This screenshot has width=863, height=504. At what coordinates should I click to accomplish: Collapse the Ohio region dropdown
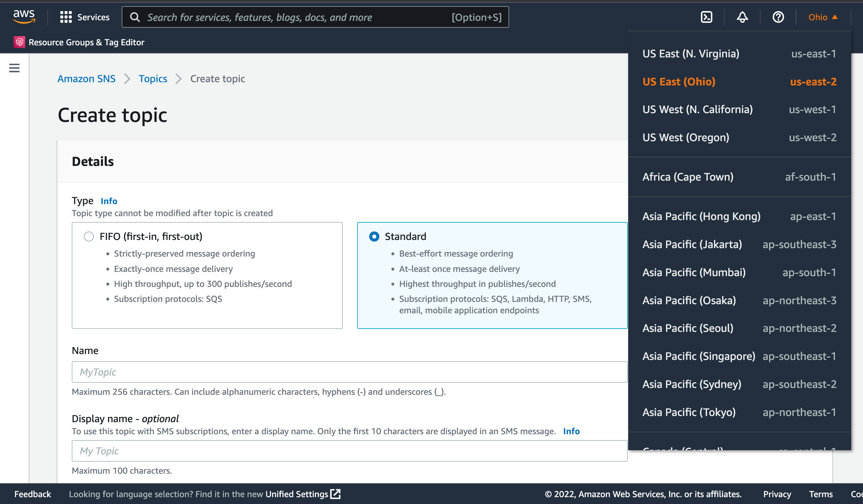(823, 17)
